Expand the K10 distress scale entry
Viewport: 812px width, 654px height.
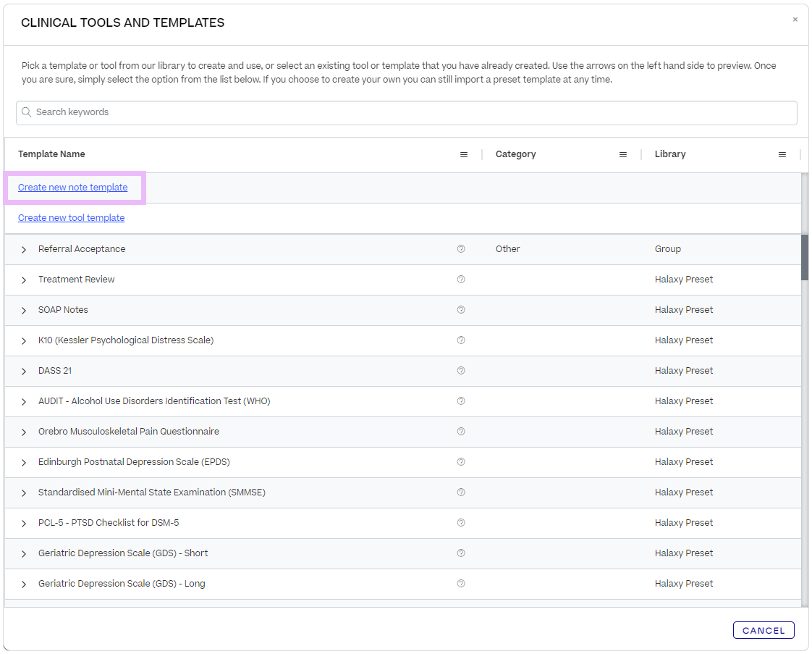24,340
